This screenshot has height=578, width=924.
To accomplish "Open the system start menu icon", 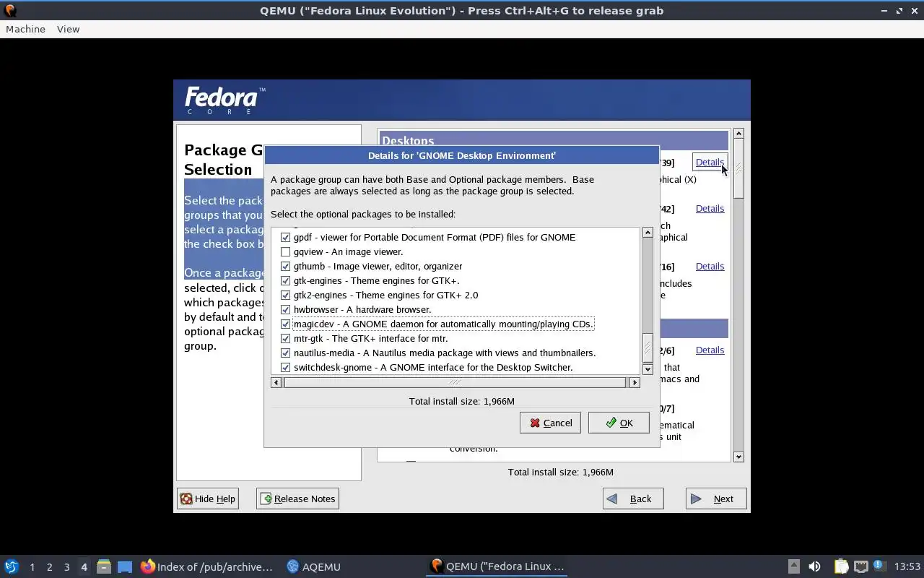I will coord(11,566).
